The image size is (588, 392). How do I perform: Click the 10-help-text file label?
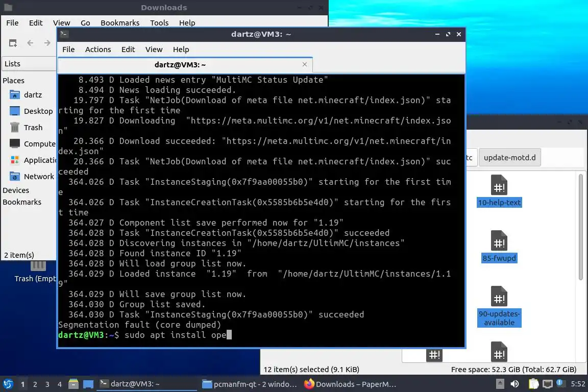pos(499,203)
